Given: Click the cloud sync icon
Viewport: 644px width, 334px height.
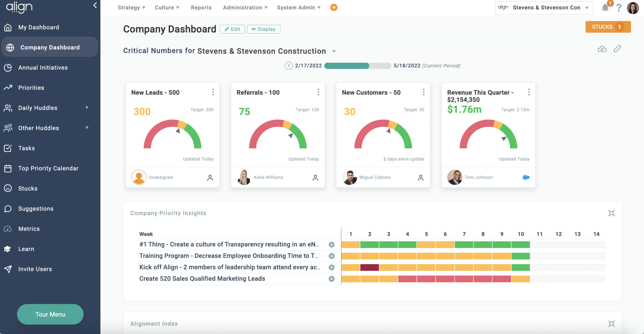Looking at the screenshot, I should click(x=602, y=49).
